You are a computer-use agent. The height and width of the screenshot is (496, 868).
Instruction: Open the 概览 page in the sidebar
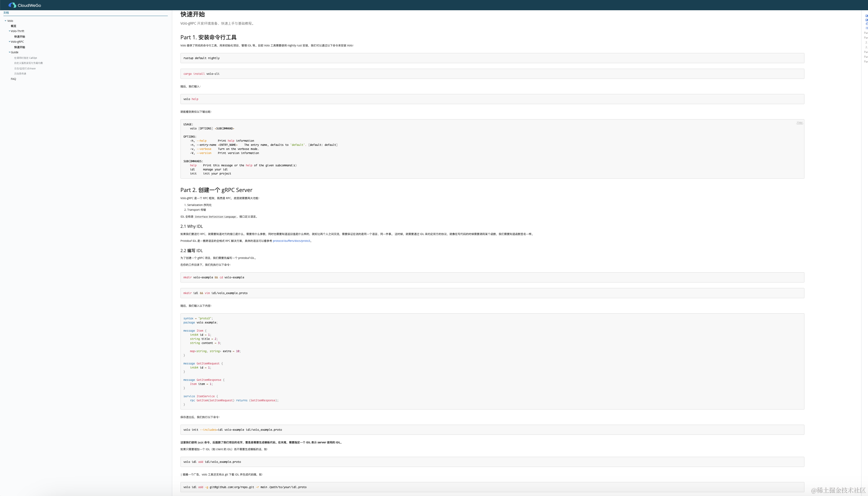(x=14, y=26)
